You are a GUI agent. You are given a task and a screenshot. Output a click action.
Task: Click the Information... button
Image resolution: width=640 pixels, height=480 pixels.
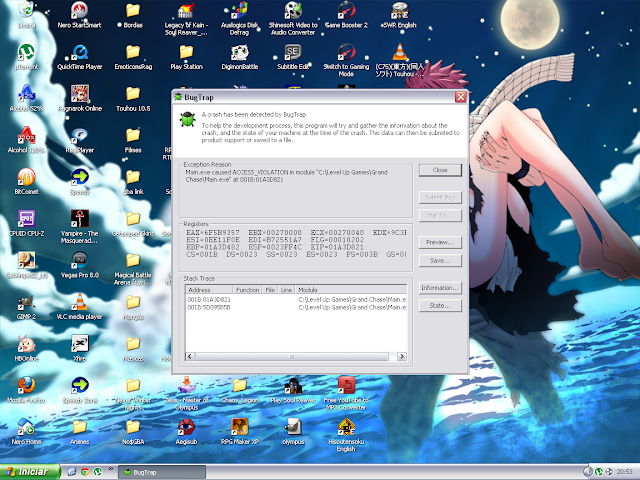point(440,288)
